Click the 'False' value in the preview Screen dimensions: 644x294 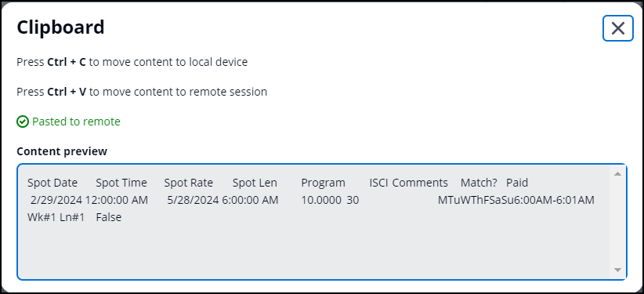click(109, 217)
